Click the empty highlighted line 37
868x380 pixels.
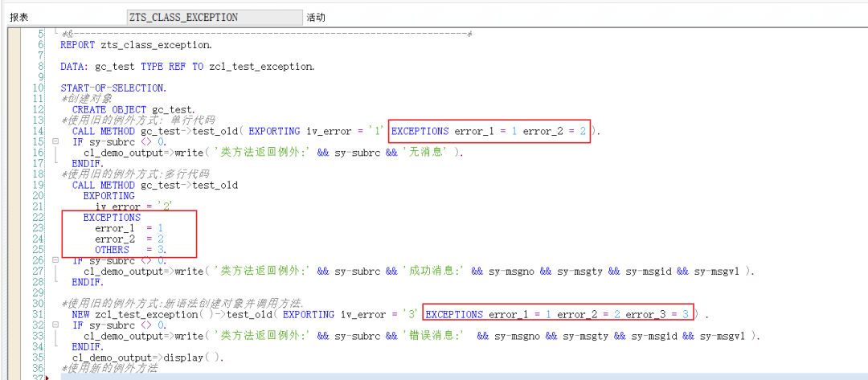(464, 377)
